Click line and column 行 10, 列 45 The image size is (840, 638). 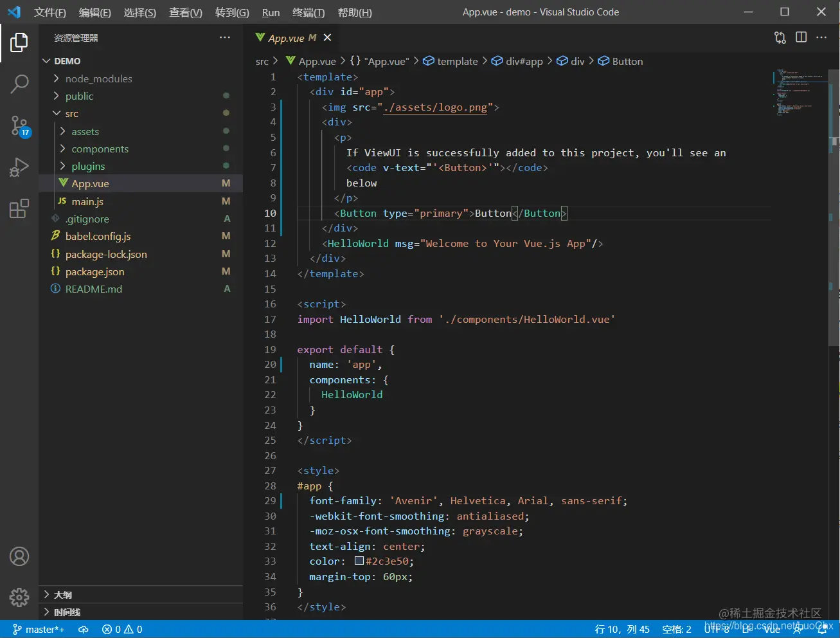[622, 630]
